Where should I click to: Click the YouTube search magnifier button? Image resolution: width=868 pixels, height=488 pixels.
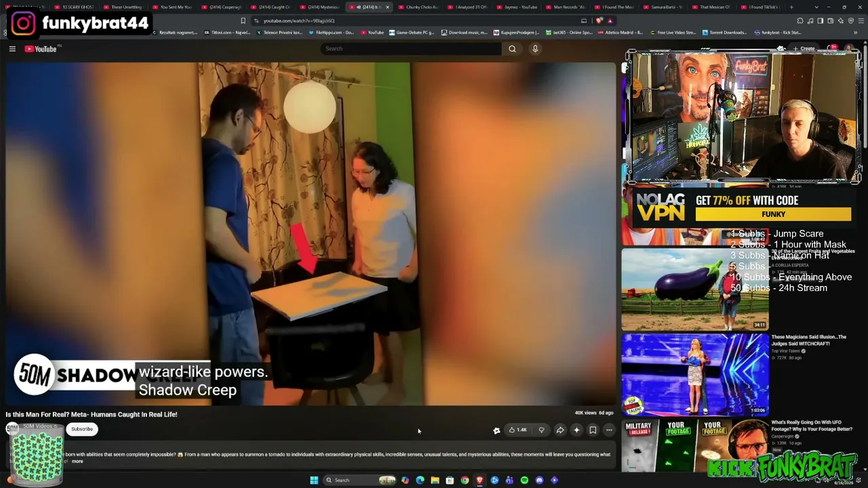(512, 49)
